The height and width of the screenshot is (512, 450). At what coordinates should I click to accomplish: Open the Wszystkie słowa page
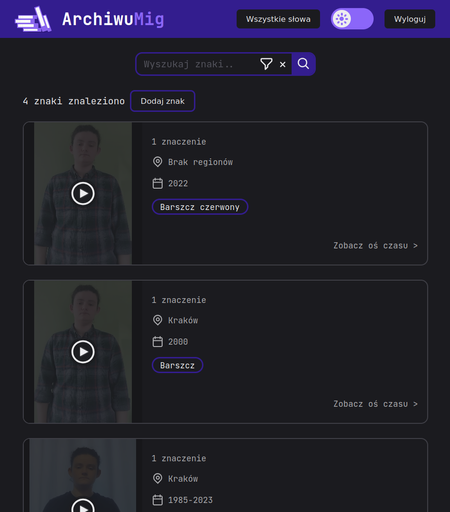(278, 19)
